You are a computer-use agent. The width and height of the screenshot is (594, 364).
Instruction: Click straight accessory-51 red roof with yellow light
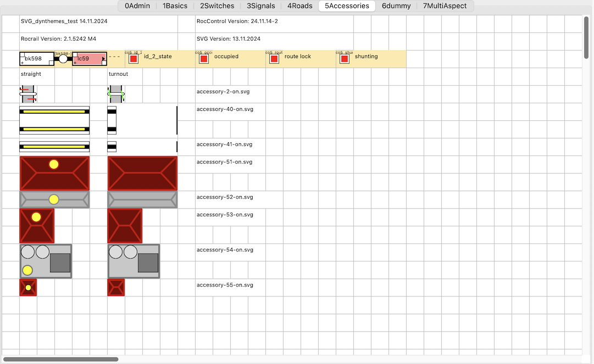[x=54, y=173]
